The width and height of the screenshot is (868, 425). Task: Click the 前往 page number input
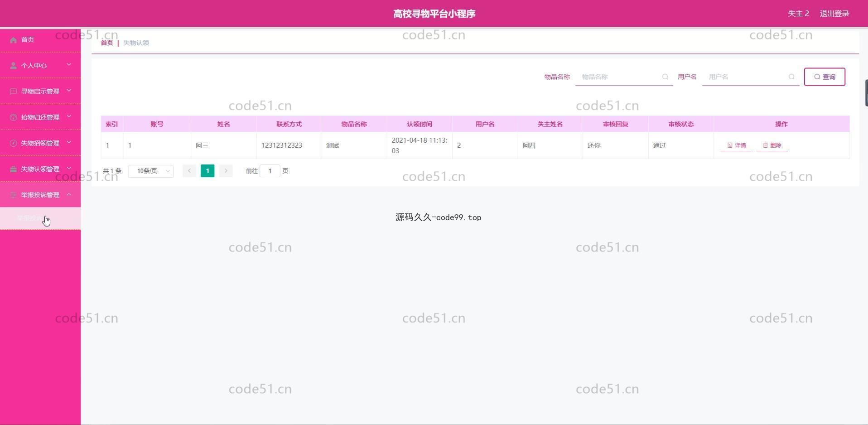coord(270,171)
